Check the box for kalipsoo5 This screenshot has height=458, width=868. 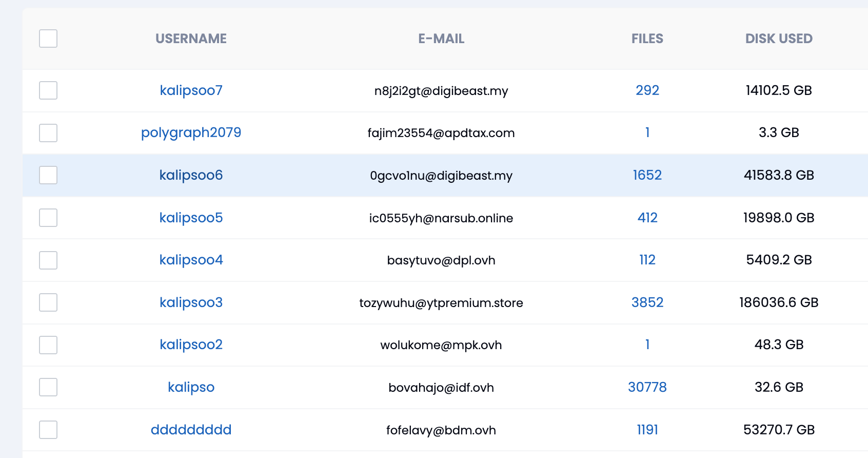48,218
